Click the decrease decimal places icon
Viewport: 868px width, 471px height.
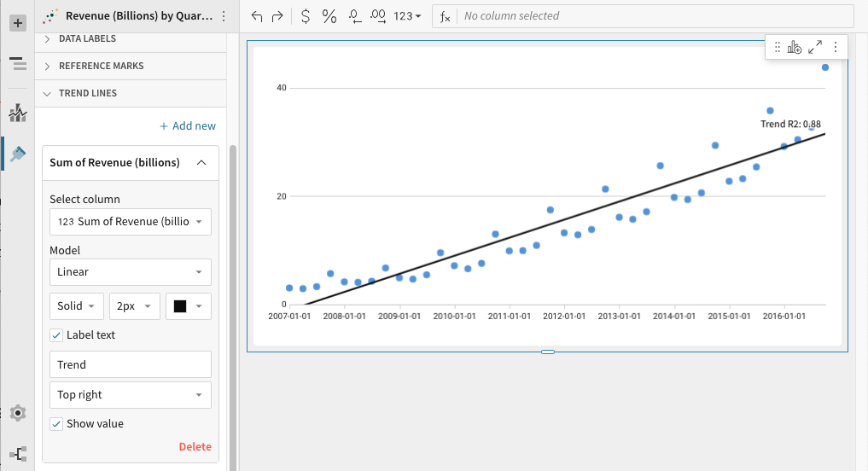coord(356,16)
